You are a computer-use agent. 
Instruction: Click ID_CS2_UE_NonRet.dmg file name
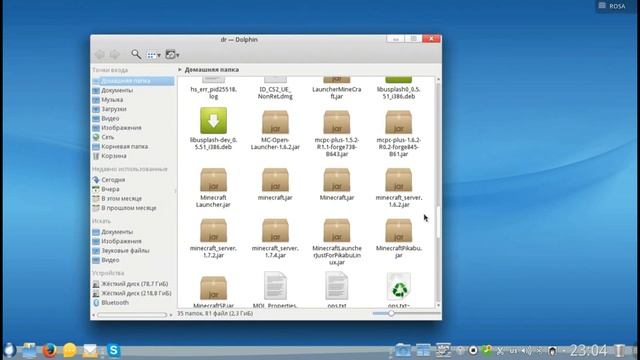tap(275, 93)
